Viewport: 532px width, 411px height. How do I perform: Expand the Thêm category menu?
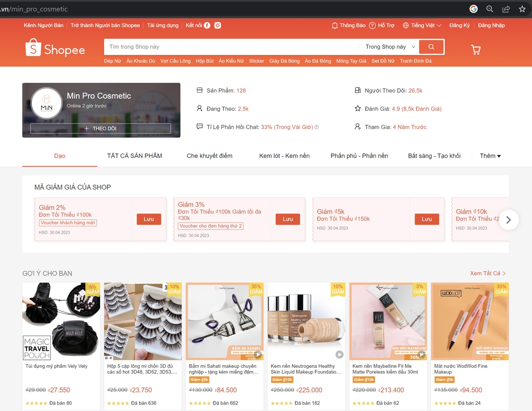click(x=490, y=156)
